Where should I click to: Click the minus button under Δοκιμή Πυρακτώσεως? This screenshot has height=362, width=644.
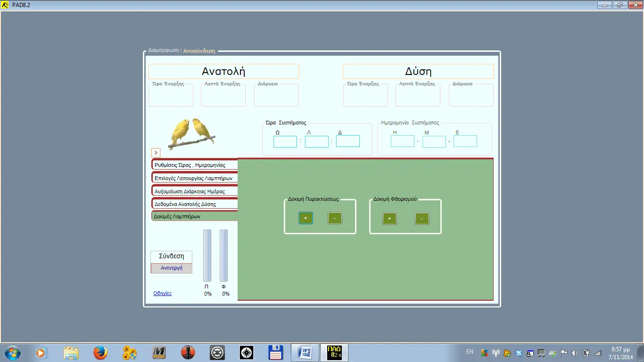coord(335,218)
